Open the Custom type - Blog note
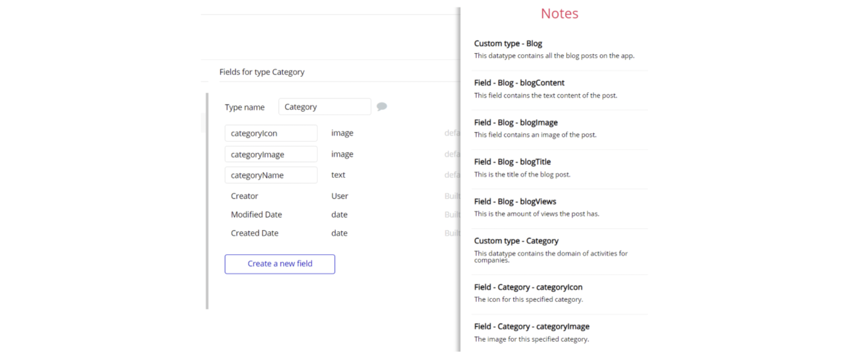 point(508,44)
